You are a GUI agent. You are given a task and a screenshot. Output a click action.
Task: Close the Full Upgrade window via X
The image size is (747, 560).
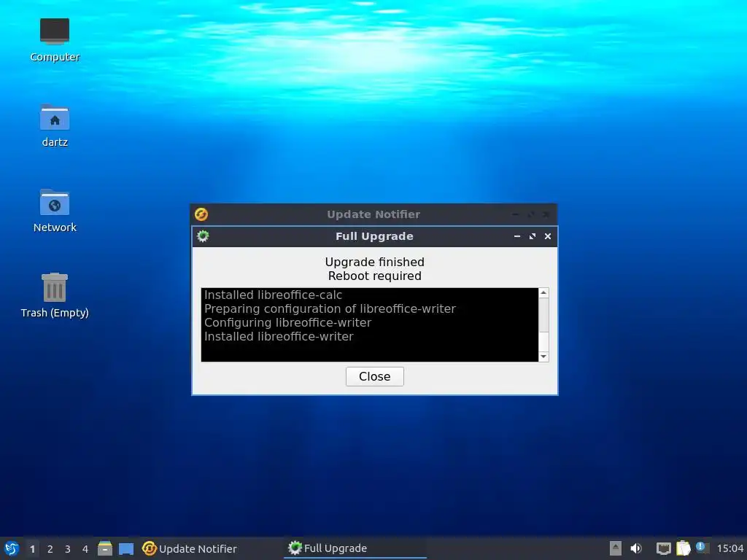(x=547, y=236)
